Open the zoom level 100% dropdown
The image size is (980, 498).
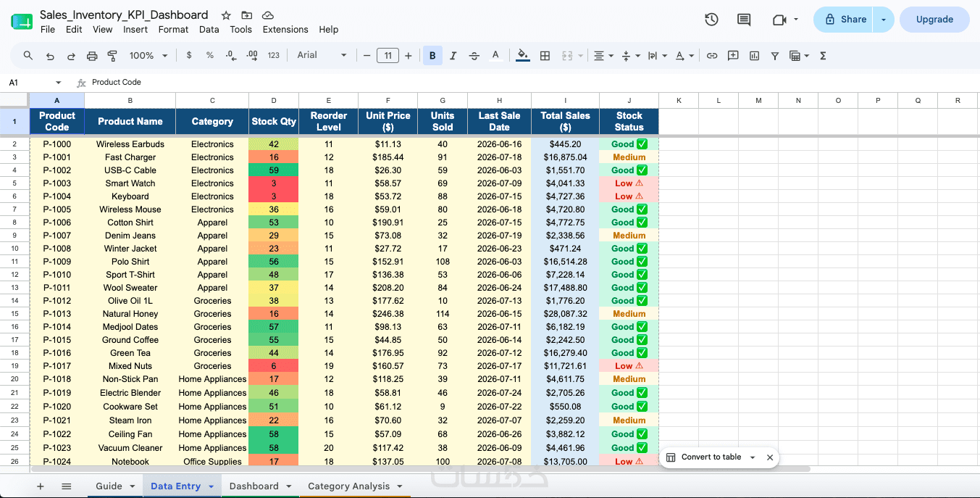pyautogui.click(x=148, y=56)
